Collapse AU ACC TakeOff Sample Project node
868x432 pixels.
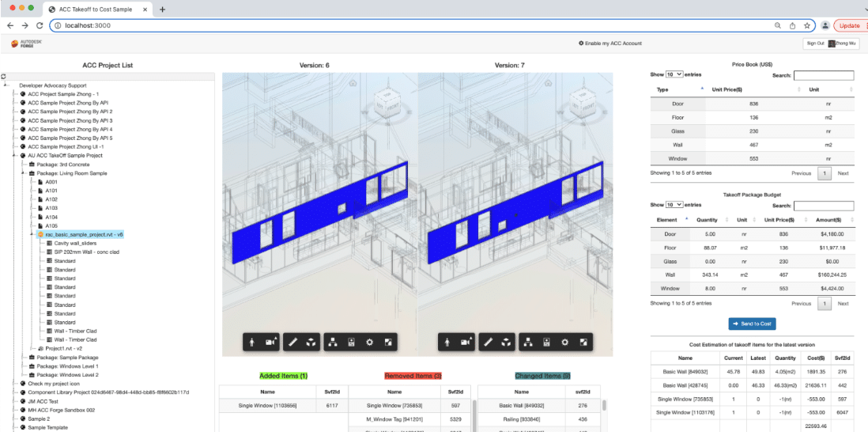coord(15,156)
